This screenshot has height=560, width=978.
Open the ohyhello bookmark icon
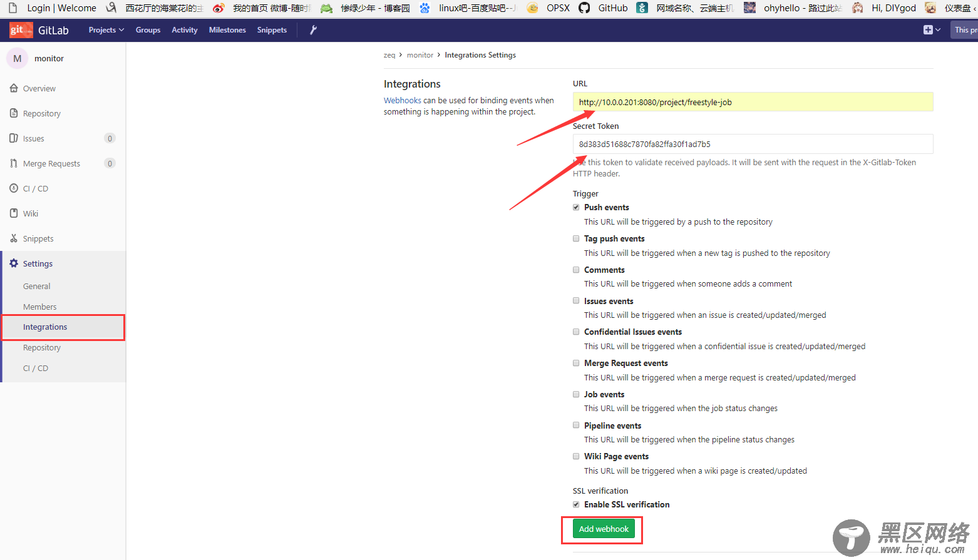pos(749,8)
